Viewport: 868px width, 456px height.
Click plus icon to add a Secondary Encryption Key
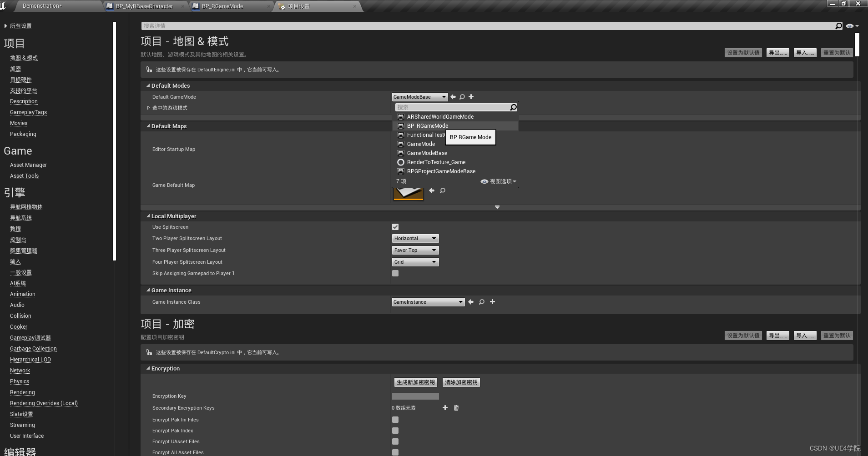point(445,408)
